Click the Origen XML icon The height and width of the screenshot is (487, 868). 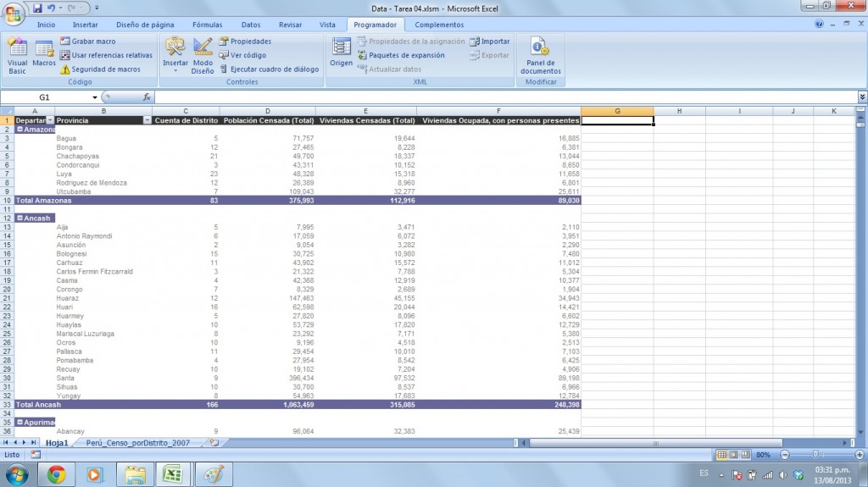[x=342, y=53]
